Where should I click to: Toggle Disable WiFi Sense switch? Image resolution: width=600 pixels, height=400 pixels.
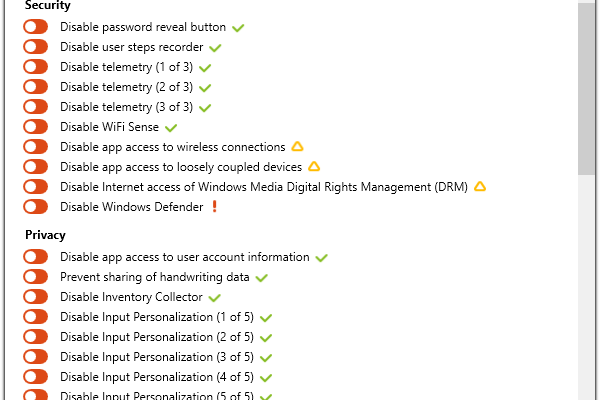(36, 127)
